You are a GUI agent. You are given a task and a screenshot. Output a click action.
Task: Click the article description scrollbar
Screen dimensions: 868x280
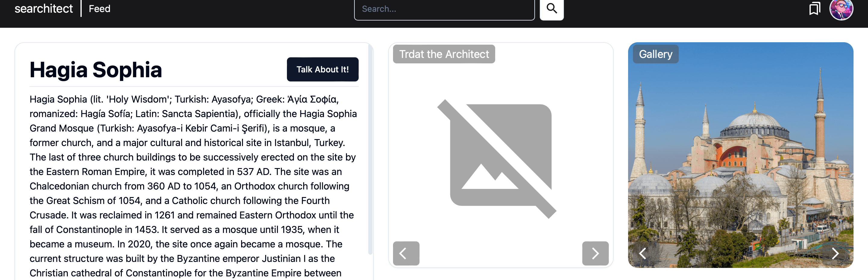tap(370, 148)
